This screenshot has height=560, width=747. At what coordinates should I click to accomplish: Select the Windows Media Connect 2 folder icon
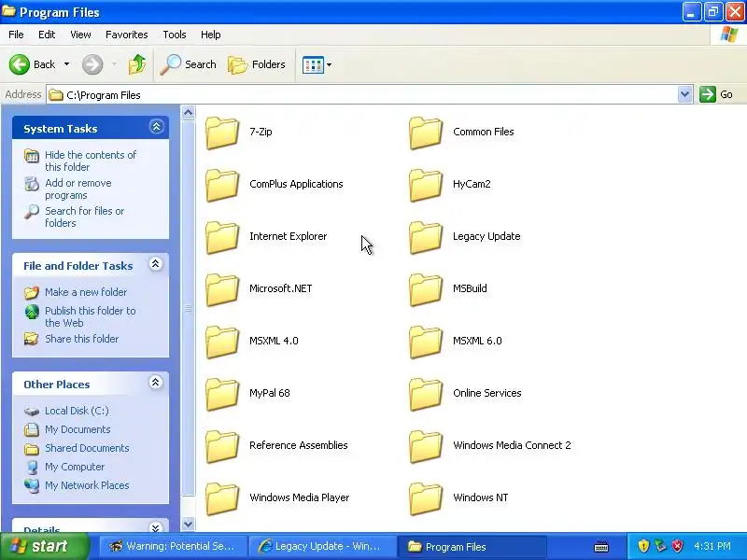tap(426, 447)
